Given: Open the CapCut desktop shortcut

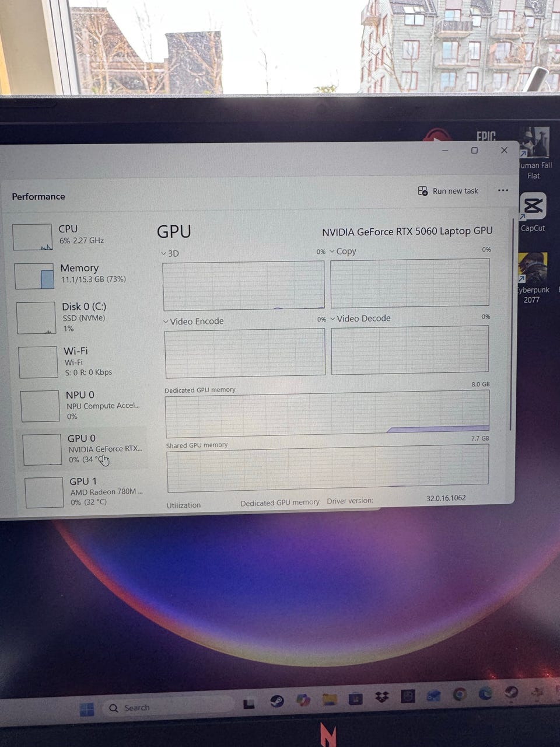Looking at the screenshot, I should point(533,212).
